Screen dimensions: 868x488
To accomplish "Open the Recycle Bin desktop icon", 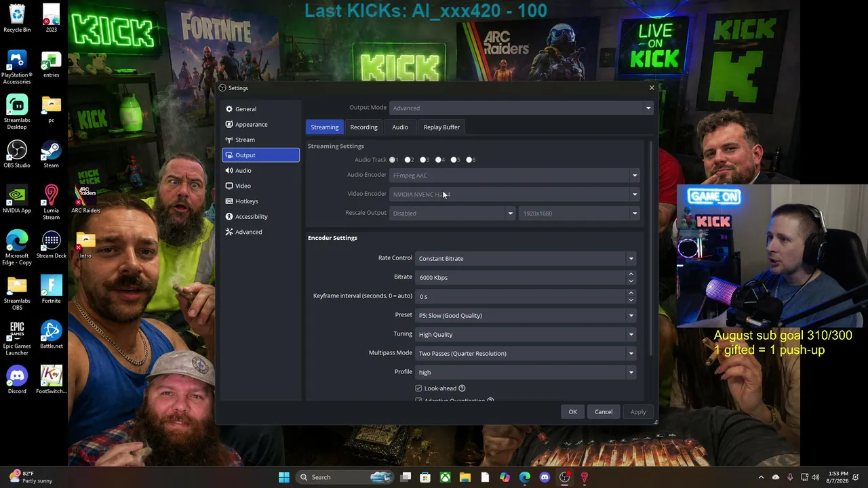I will tap(17, 18).
